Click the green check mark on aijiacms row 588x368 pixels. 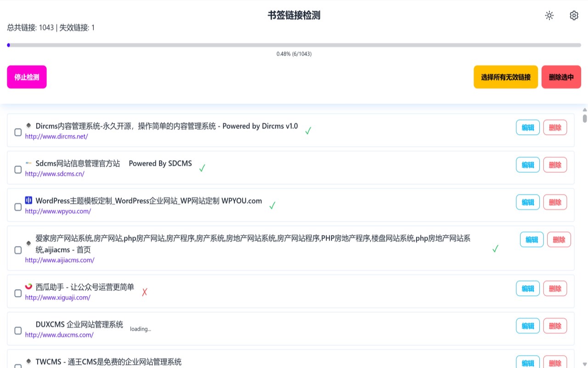tap(495, 249)
